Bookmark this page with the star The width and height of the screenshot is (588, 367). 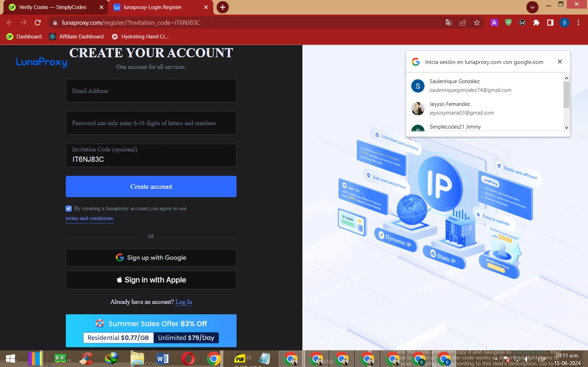(x=477, y=23)
